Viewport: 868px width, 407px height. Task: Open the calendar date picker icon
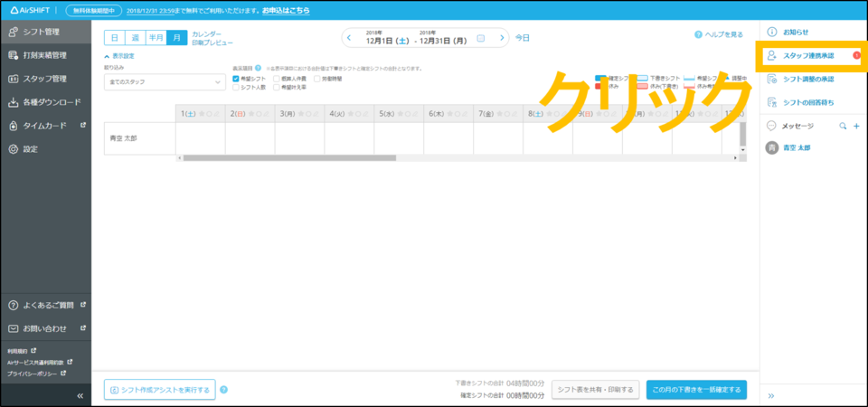(x=481, y=38)
